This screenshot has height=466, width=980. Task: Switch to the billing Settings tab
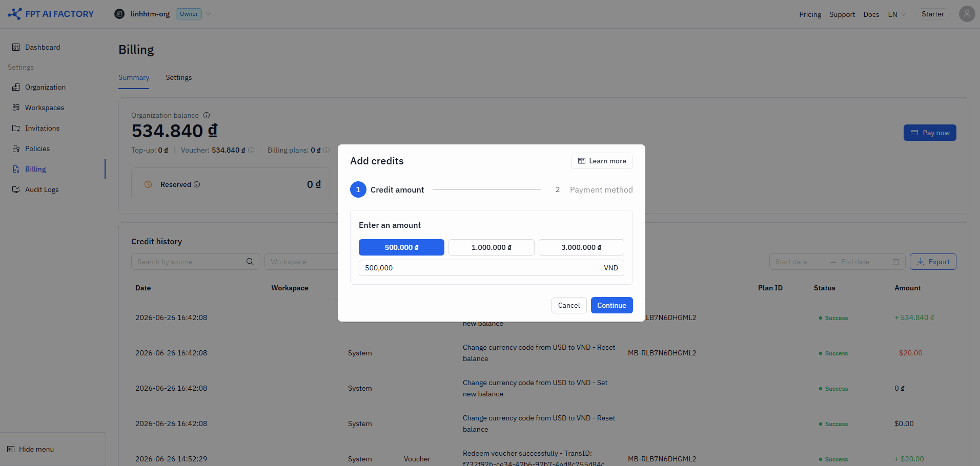(x=179, y=77)
